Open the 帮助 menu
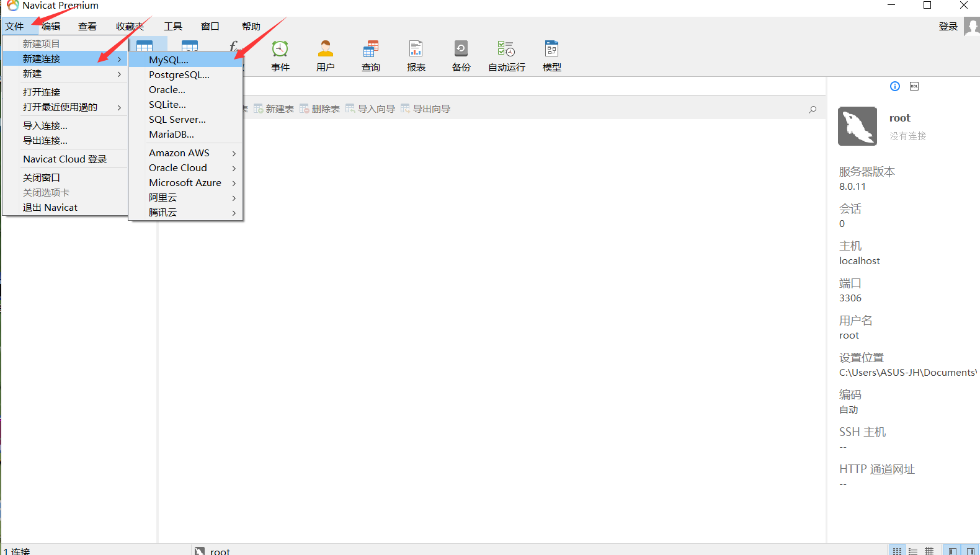Image resolution: width=980 pixels, height=555 pixels. coord(251,27)
